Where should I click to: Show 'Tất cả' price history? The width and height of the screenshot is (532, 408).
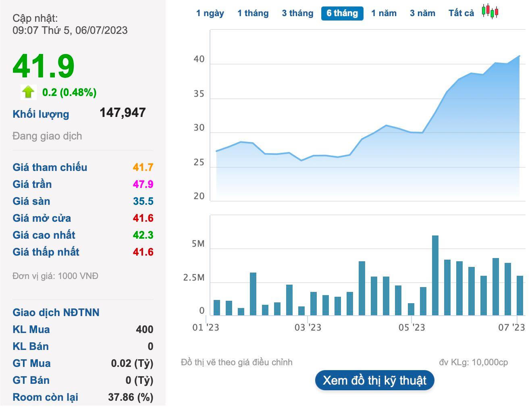coord(461,13)
